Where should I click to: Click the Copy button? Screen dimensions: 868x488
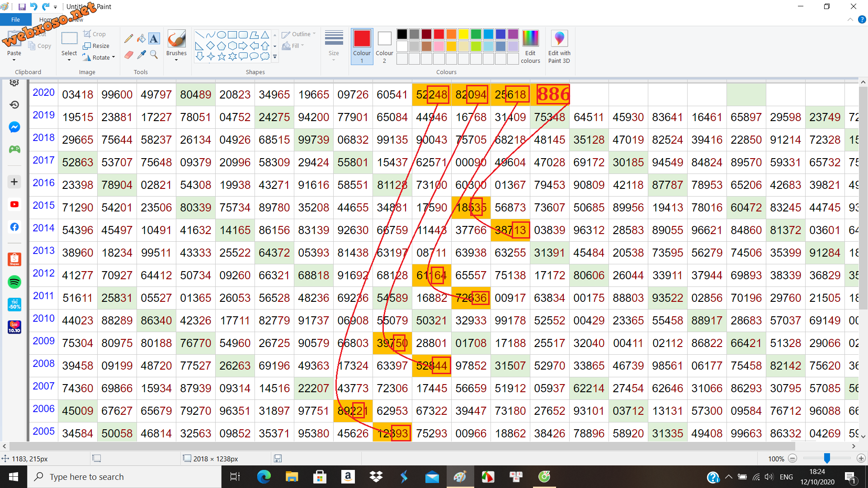[40, 46]
